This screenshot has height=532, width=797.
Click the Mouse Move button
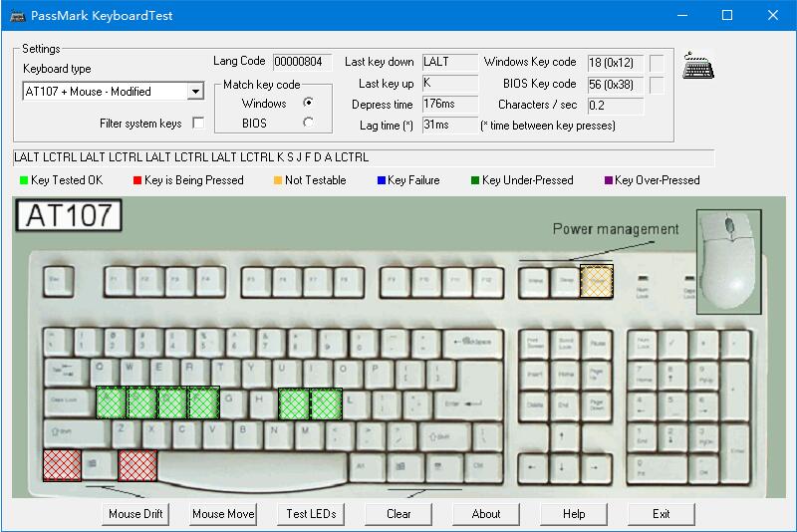click(x=223, y=514)
